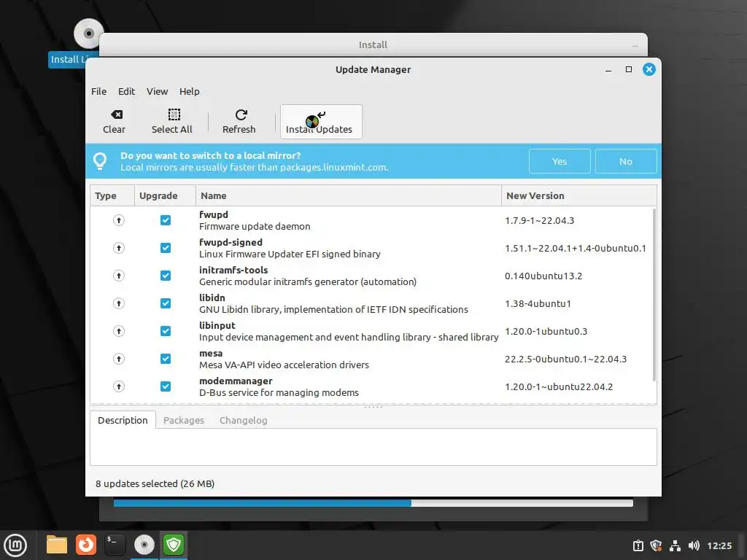Click the 12:25 clock in the panel
This screenshot has width=747, height=560.
pyautogui.click(x=719, y=545)
